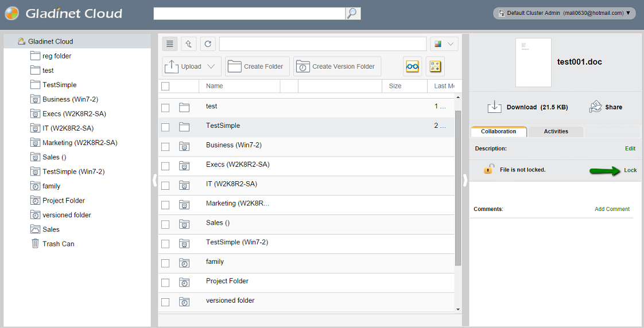Expand the Upload dropdown arrow

coord(211,67)
